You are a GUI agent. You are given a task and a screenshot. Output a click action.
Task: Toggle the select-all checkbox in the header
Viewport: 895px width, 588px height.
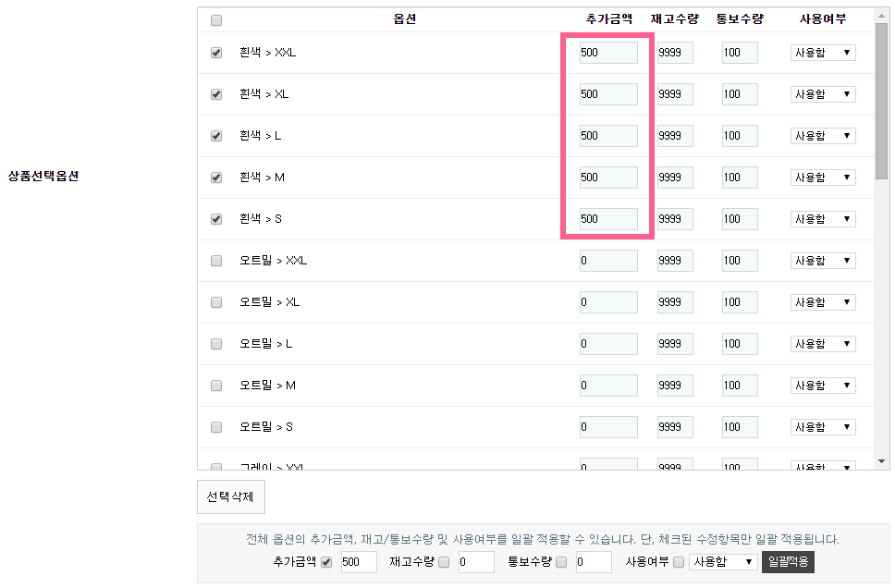(x=216, y=19)
